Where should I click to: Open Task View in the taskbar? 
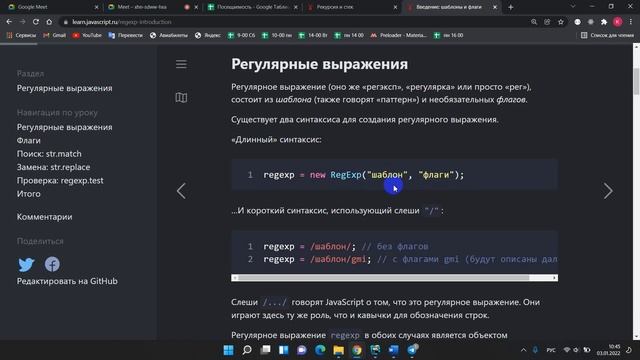(265, 350)
